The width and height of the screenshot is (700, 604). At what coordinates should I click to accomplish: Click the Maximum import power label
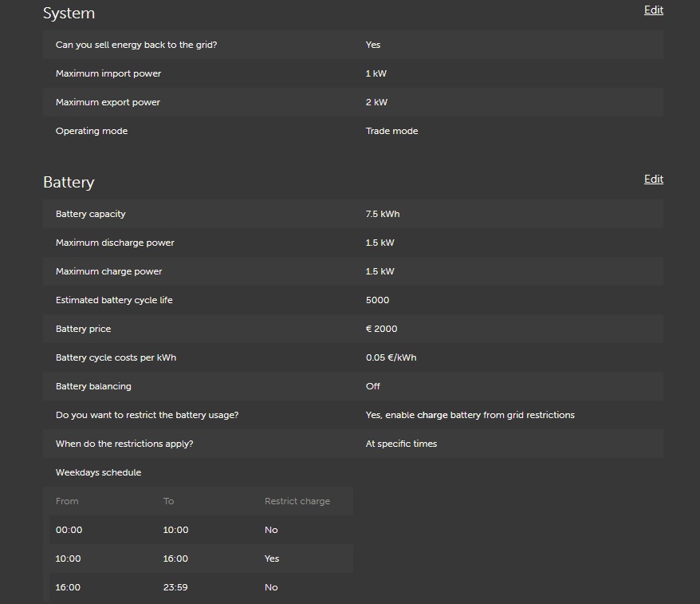(x=108, y=73)
